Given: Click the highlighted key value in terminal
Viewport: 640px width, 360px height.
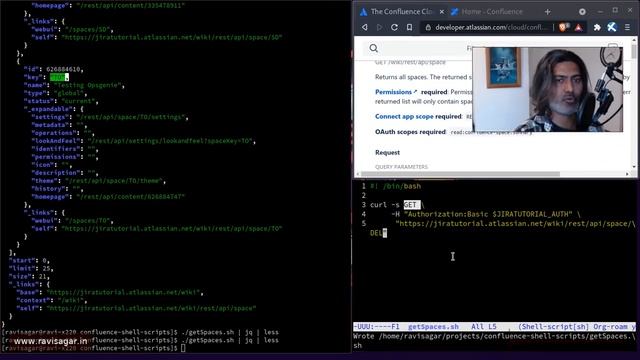Looking at the screenshot, I should 59,77.
